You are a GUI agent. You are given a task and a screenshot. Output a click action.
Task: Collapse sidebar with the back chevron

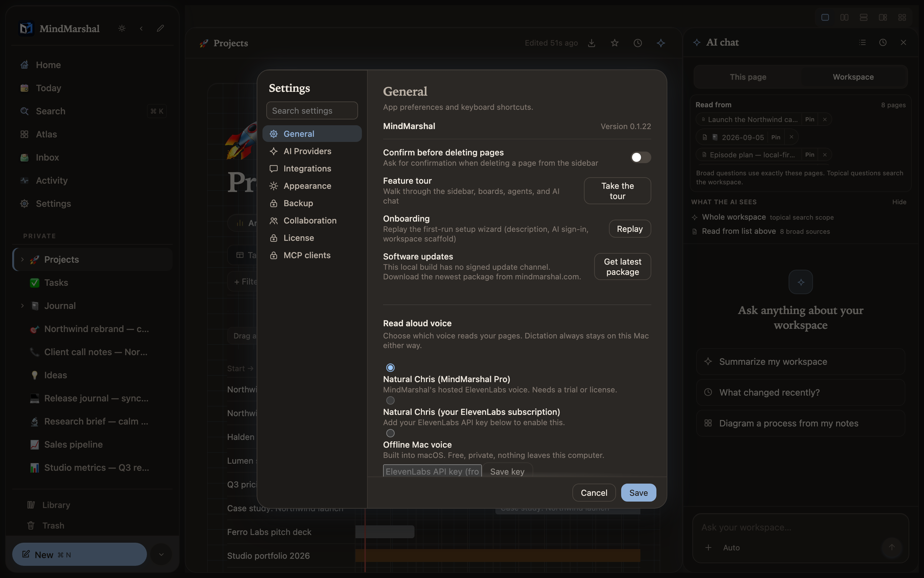(x=141, y=28)
